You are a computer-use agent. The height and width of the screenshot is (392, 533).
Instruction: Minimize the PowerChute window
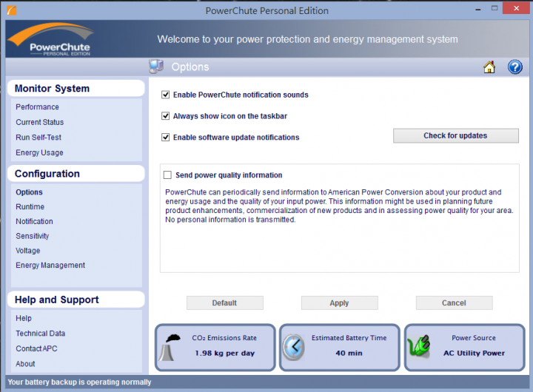click(x=478, y=10)
